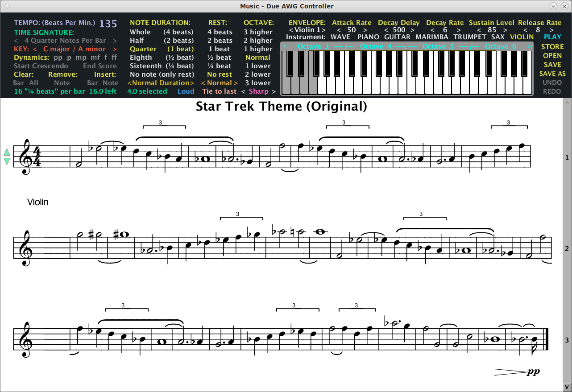Screen dimensions: 572x392
Task: Set octave to 3 higher
Action: pos(258,32)
